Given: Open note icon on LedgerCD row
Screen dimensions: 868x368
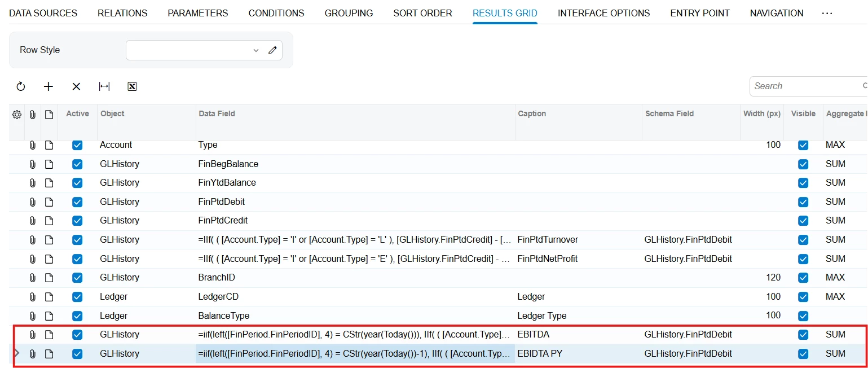Looking at the screenshot, I should coord(49,297).
